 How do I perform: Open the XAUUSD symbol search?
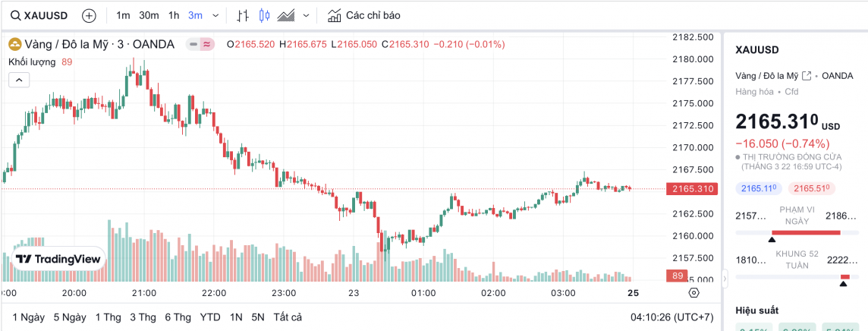39,15
